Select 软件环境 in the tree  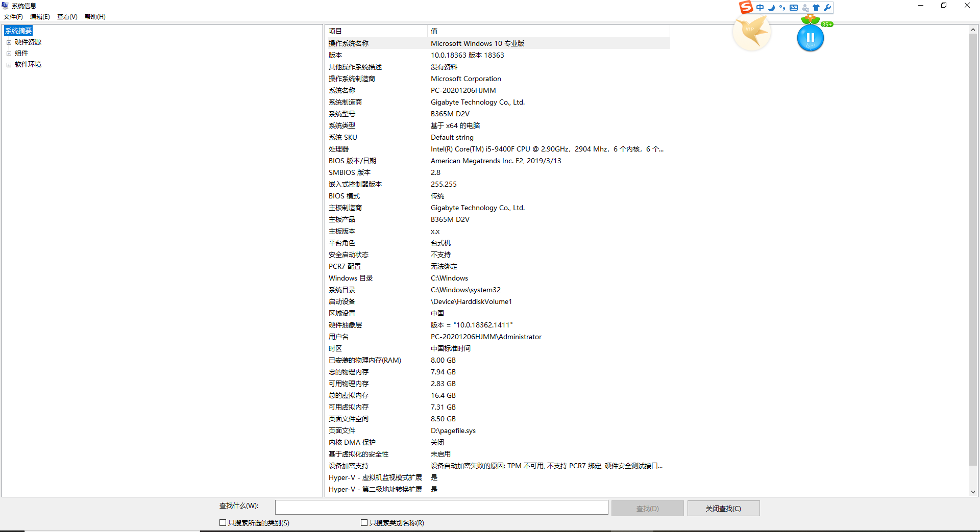pos(28,64)
